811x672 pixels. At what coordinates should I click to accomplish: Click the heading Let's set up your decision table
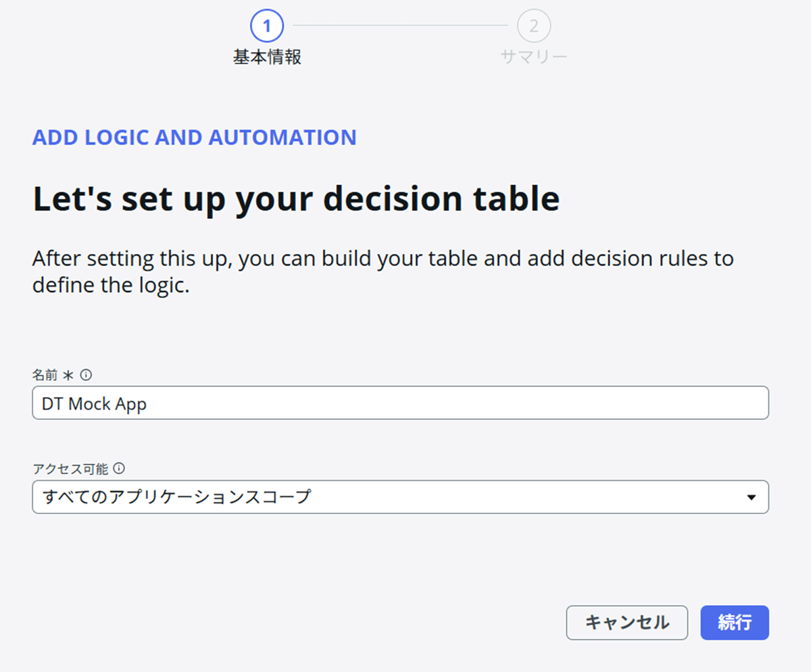pos(295,198)
